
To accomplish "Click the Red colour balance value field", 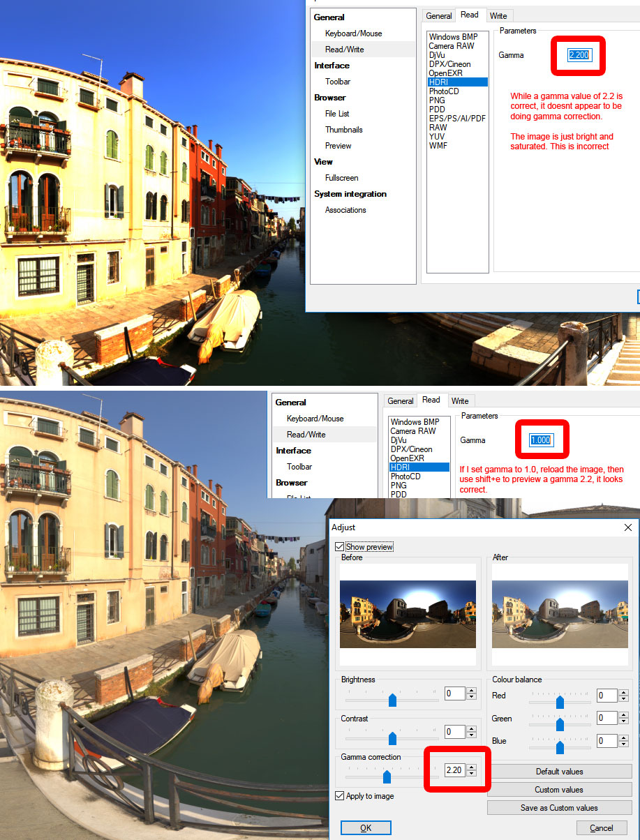I will (607, 696).
